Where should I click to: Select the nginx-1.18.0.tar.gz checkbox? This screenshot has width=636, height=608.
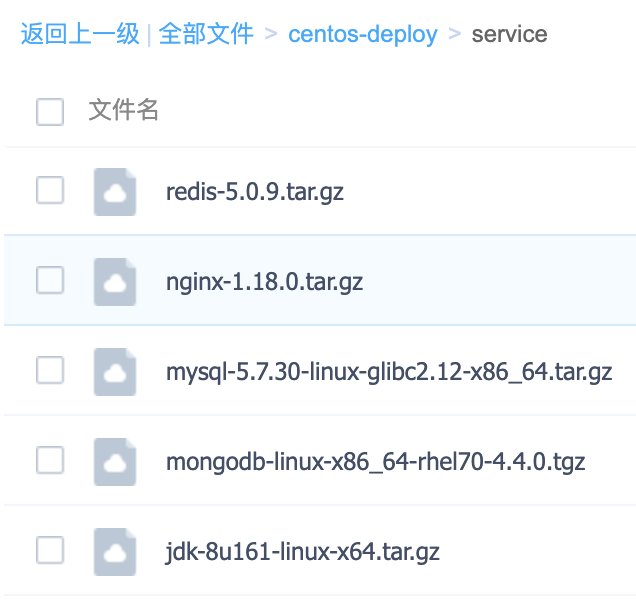(50, 281)
